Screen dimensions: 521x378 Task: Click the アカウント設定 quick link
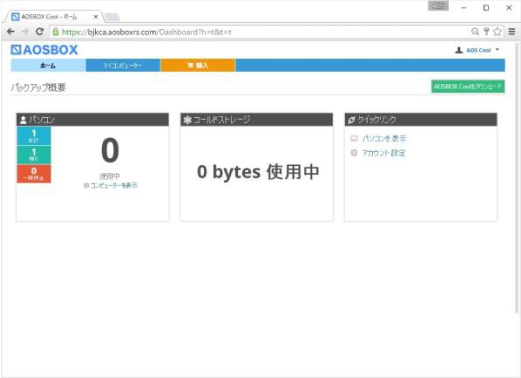click(x=384, y=153)
